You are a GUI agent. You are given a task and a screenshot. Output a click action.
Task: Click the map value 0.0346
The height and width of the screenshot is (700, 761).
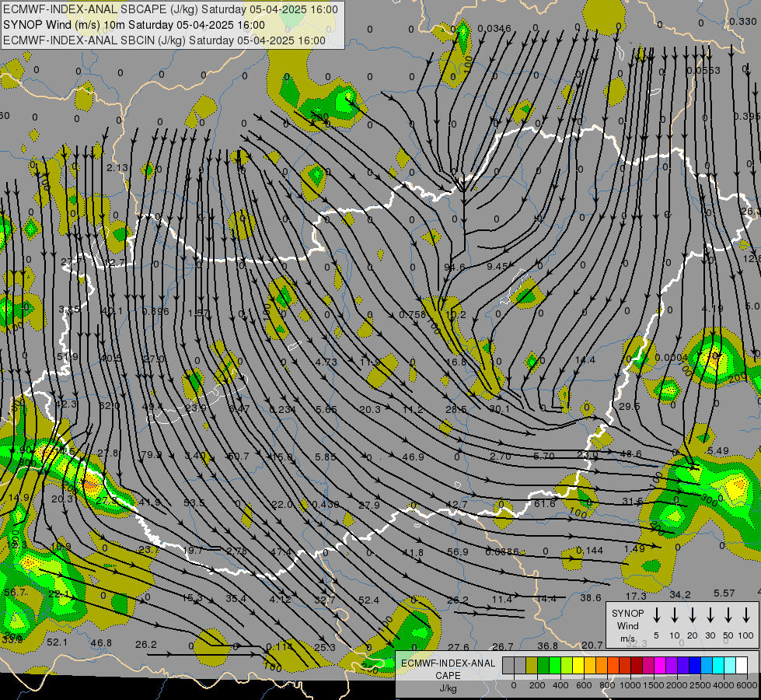(x=494, y=29)
